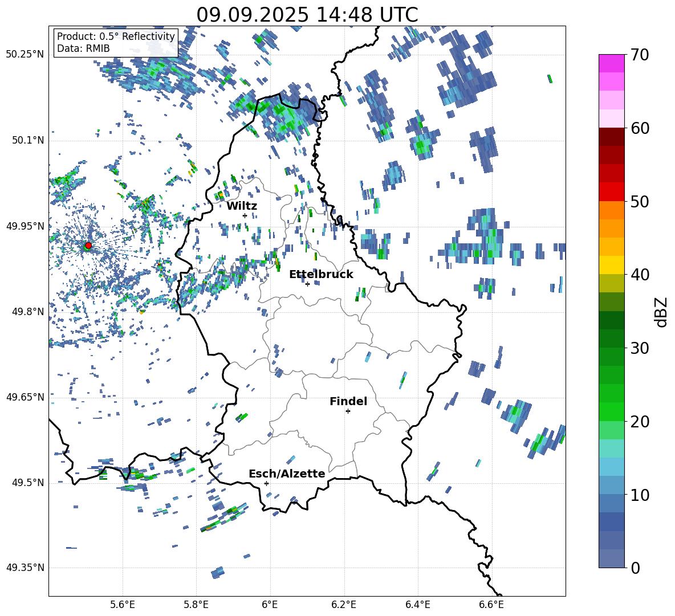Pick the bright red swatch above 50 dBZ
Viewport: 675px width, 616px height.
611,192
